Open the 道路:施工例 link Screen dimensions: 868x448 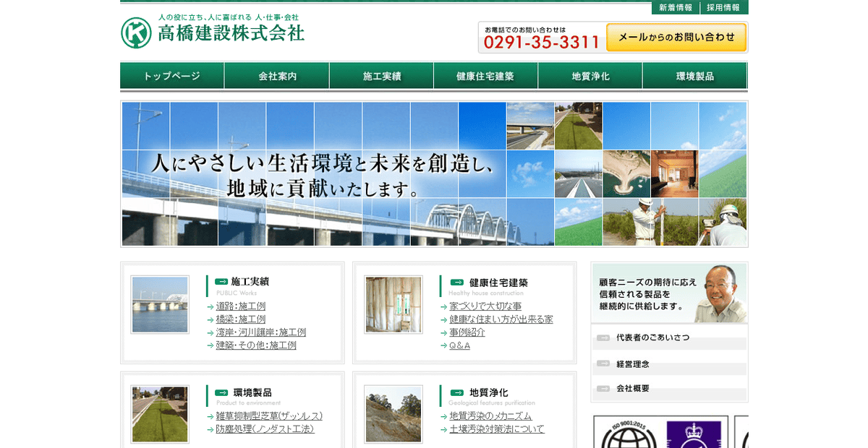coord(241,306)
